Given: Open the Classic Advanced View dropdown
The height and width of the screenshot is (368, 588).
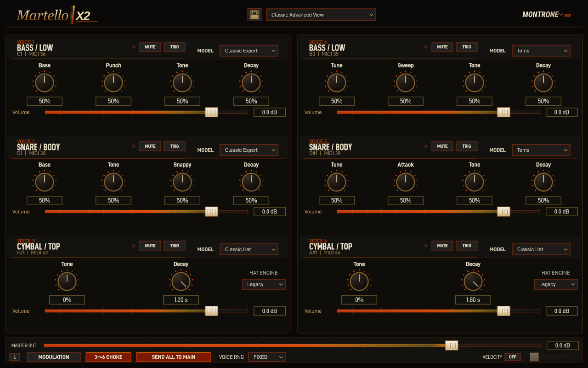Looking at the screenshot, I should (321, 15).
